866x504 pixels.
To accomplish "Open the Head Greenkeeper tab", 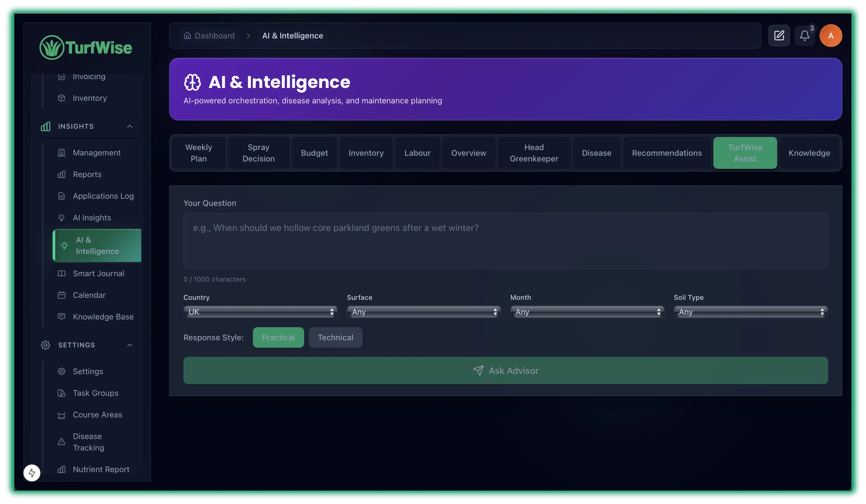I will (x=534, y=153).
